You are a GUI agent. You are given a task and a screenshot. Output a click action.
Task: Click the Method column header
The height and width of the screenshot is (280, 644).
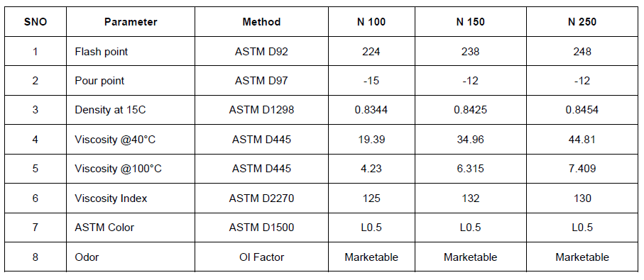click(x=261, y=22)
